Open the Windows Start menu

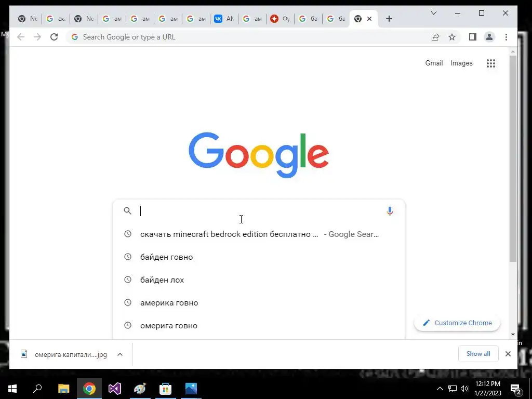point(12,389)
